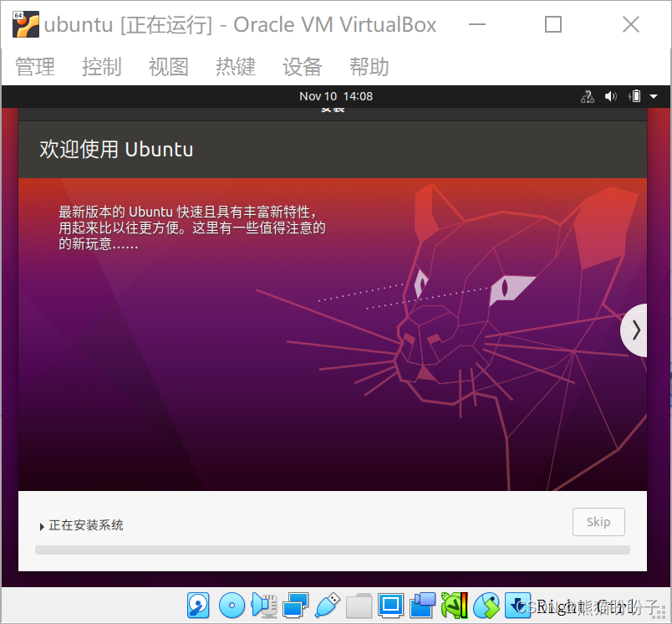Expand the 正在安装系统 details triangle

(x=42, y=527)
